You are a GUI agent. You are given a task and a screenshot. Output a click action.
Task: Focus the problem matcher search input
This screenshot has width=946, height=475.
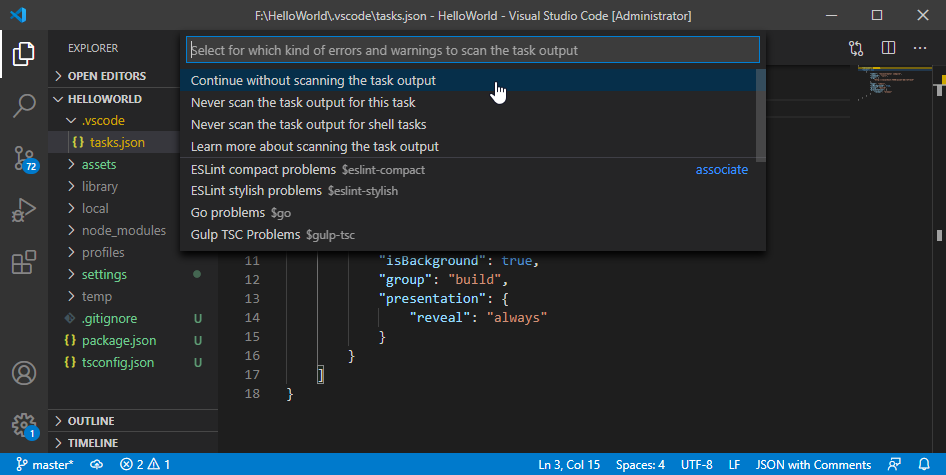tap(472, 50)
